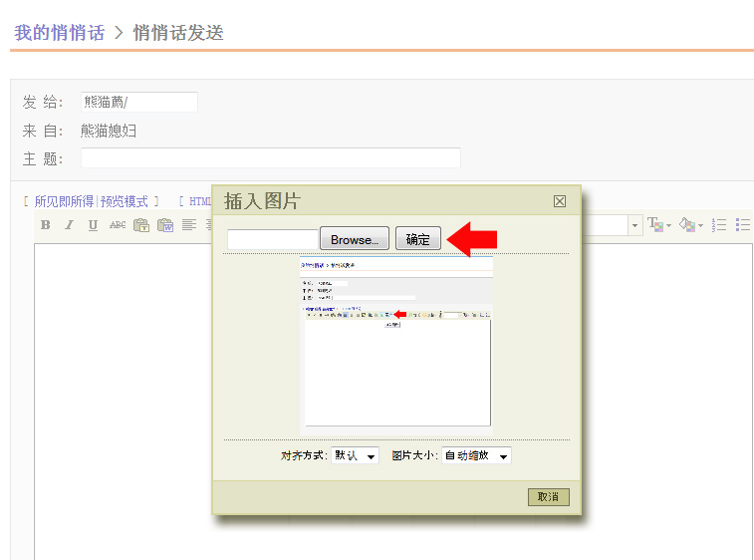Click the Browse... button to pick image

pyautogui.click(x=355, y=239)
